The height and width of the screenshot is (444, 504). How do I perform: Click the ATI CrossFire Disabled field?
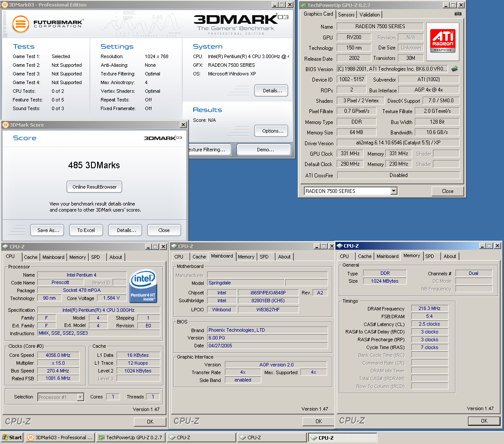tap(398, 175)
